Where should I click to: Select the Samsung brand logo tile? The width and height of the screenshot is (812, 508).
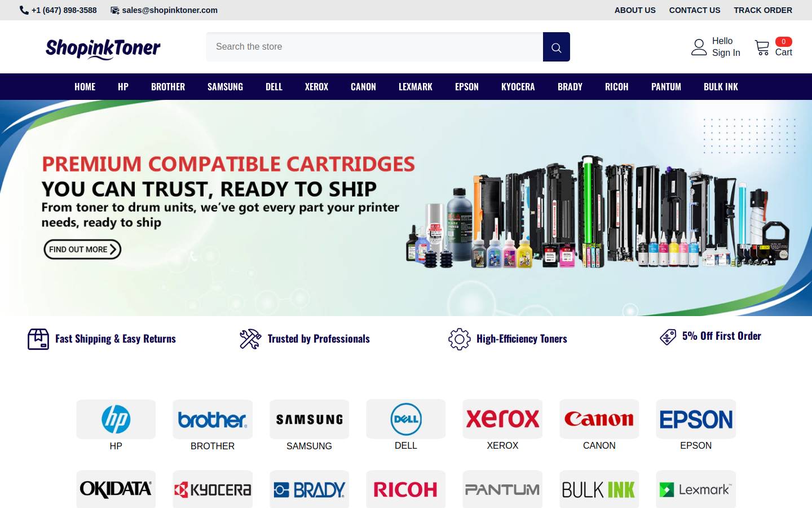coord(310,419)
